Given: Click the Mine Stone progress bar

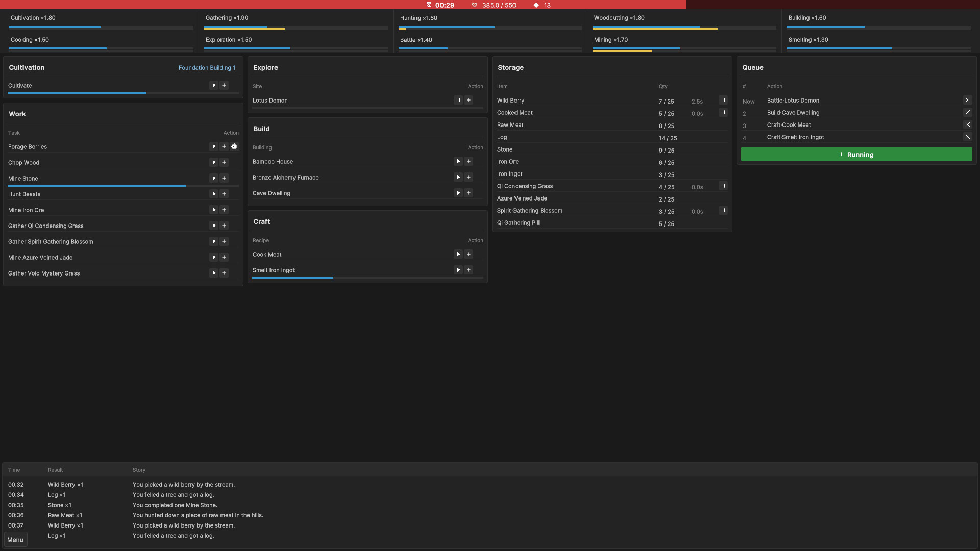Looking at the screenshot, I should click(123, 186).
